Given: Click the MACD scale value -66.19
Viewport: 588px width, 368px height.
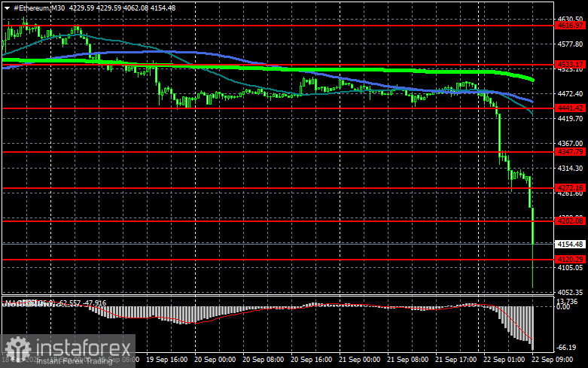Looking at the screenshot, I should point(566,348).
